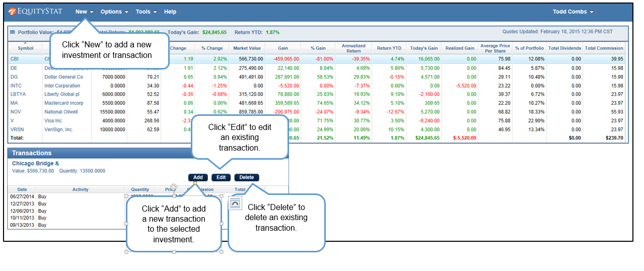Screen dimensions: 644x271
Task: Open the VRSN symbol link
Action: (17, 129)
